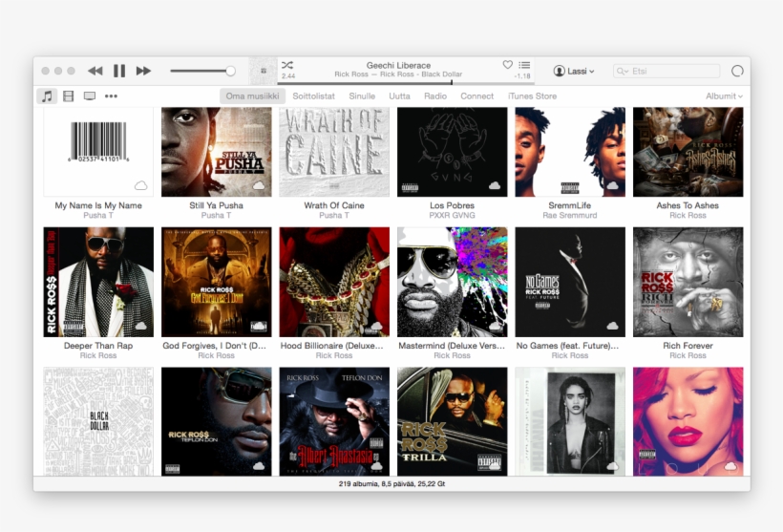
Task: Open the Uutta tab
Action: coord(399,96)
